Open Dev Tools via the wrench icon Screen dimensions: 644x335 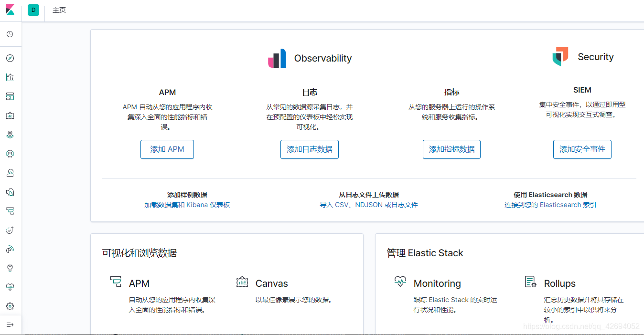click(x=10, y=268)
